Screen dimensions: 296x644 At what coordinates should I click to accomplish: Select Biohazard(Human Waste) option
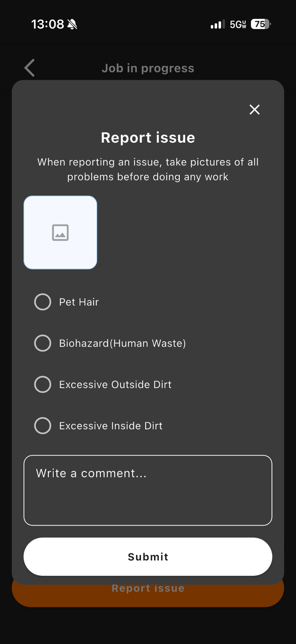tap(42, 343)
